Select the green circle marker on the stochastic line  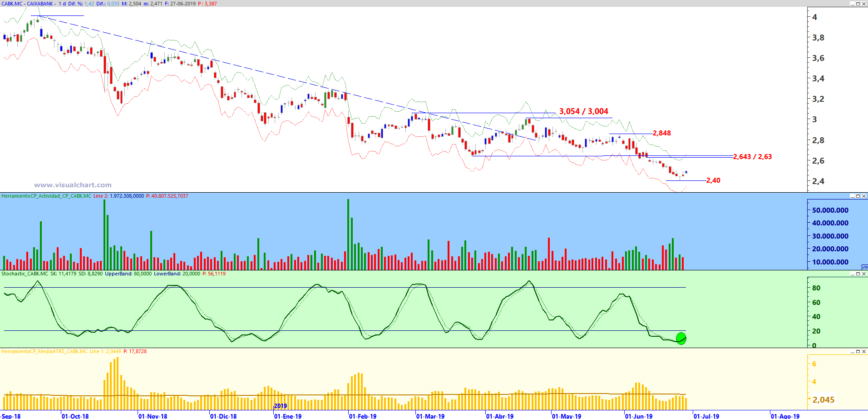pyautogui.click(x=681, y=339)
